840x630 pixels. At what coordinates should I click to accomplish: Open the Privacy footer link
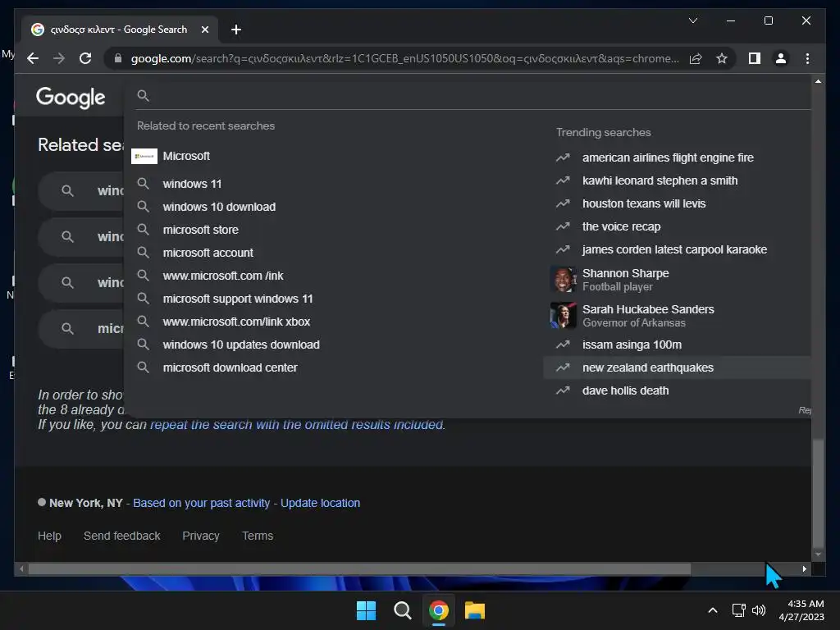tap(201, 536)
